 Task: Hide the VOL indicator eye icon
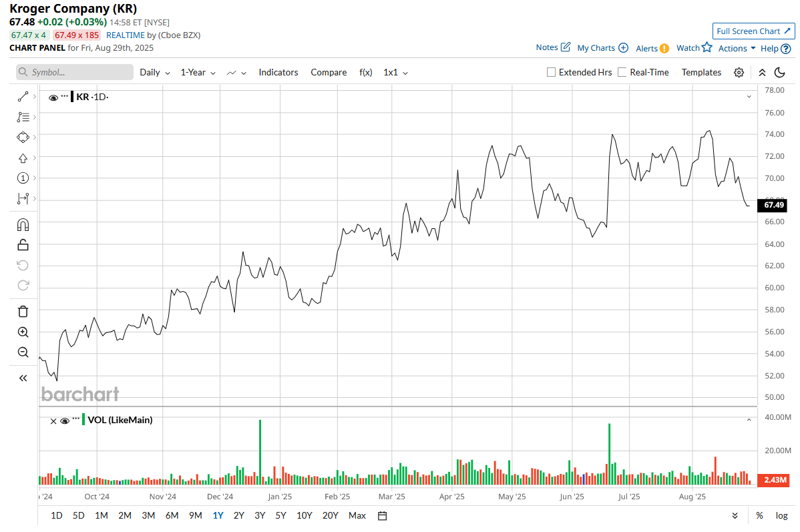click(65, 421)
